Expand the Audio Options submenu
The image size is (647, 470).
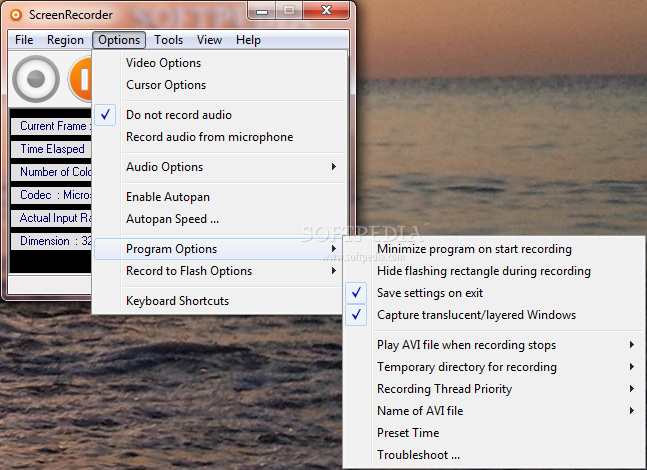tap(220, 167)
